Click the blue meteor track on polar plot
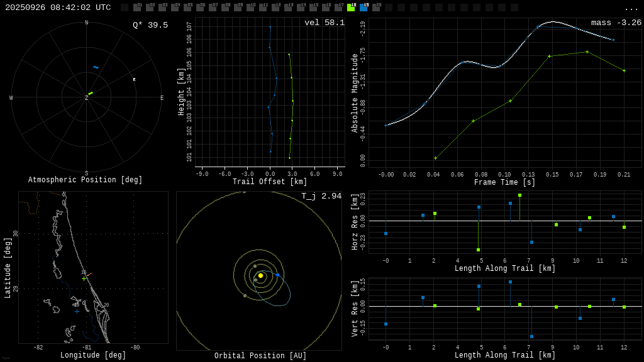 96,67
